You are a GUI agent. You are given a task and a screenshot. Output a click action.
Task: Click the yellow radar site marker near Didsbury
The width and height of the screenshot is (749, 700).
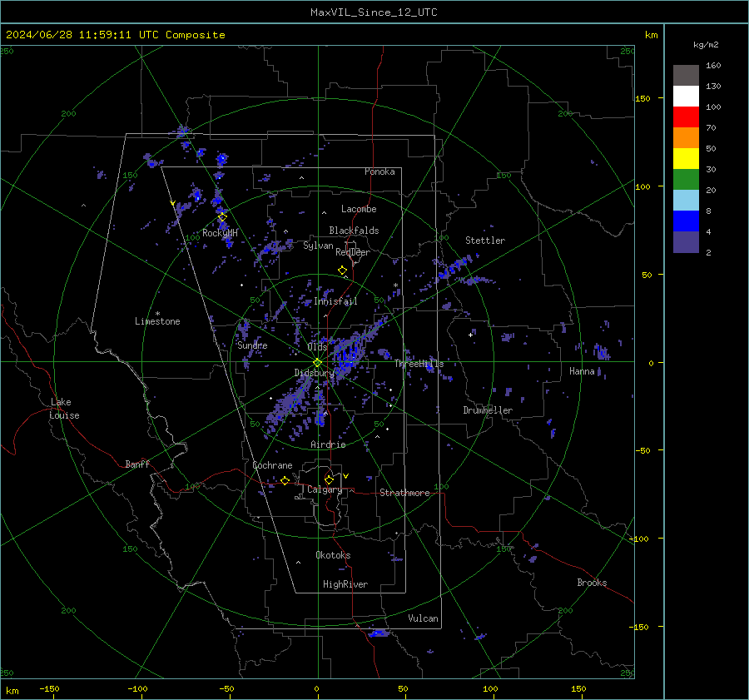(317, 362)
